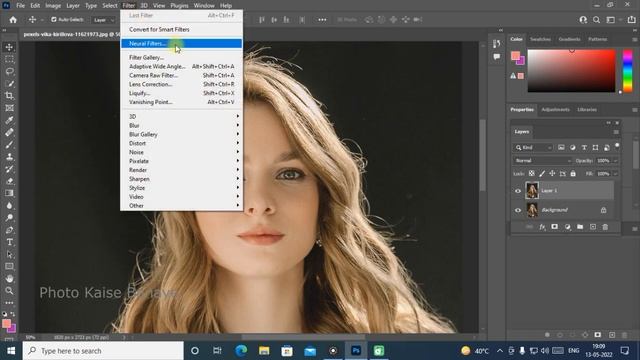Open the Image menu
This screenshot has width=640, height=360.
tap(53, 5)
